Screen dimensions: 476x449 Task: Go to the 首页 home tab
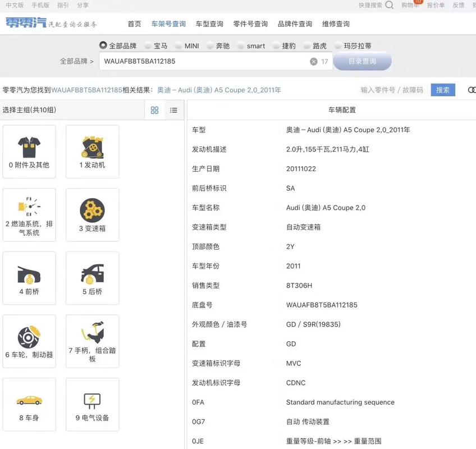coord(134,24)
